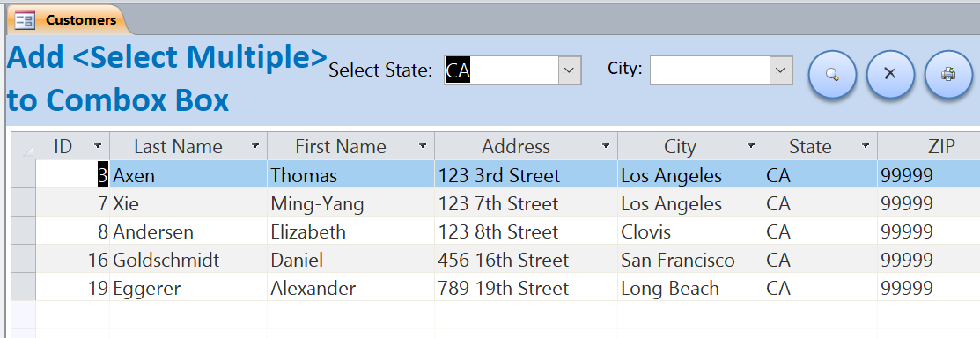Select the row selector for Eggerer
Image resolution: width=980 pixels, height=338 pixels.
coord(24,288)
